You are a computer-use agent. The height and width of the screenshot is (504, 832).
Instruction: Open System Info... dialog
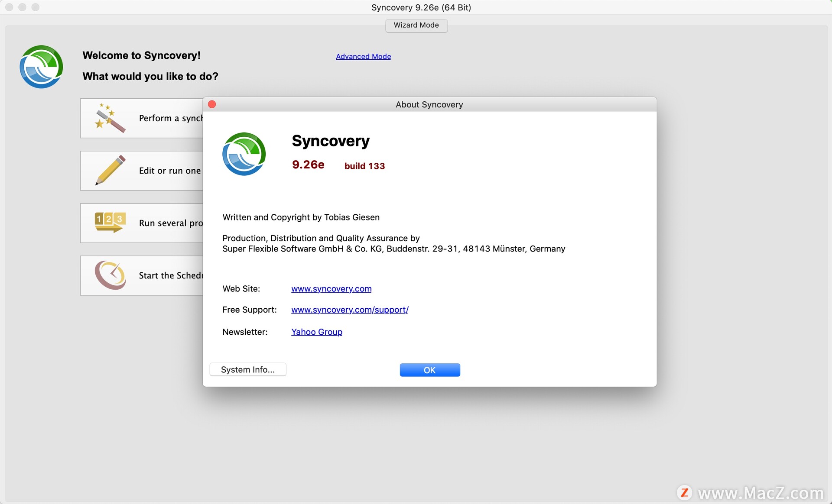[247, 369]
